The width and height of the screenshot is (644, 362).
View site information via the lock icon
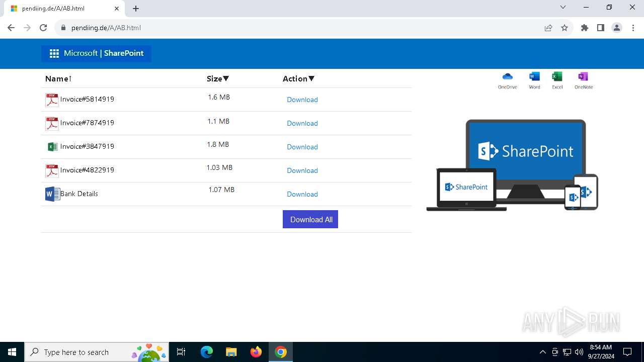63,28
